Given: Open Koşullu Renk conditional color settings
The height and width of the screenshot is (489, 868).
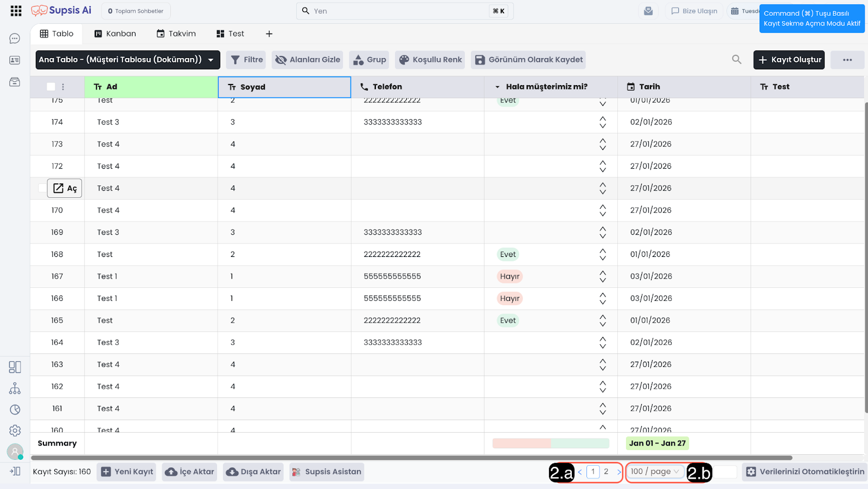Looking at the screenshot, I should click(431, 60).
